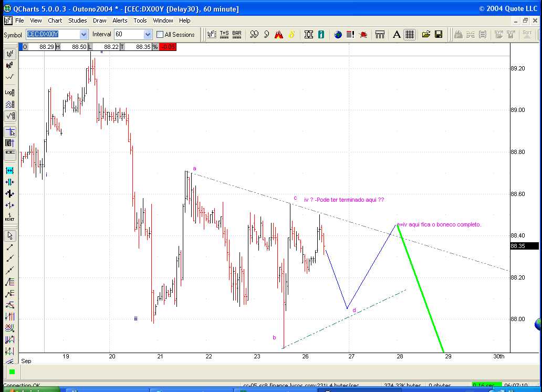Select the Fibonacci fan tool
This screenshot has height=392, width=542.
point(9,305)
